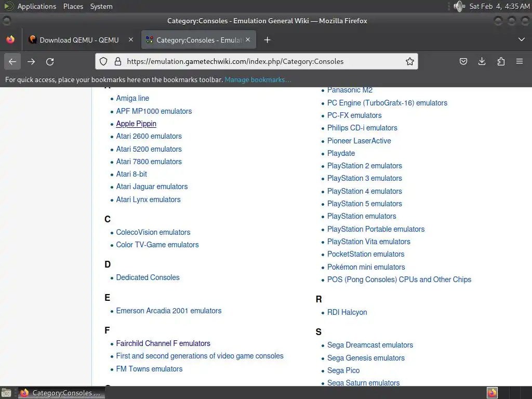
Task: Open PC Engine (TurboGrafx-16) emulators link
Action: coord(387,103)
